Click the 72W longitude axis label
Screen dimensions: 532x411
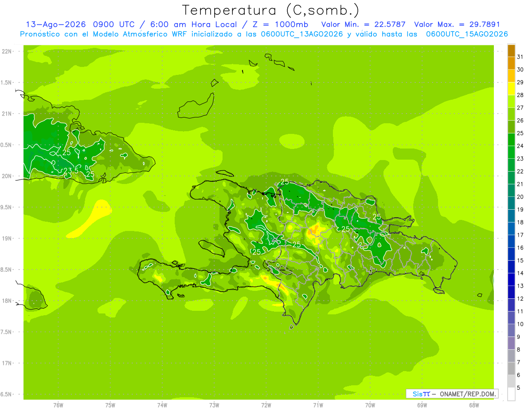pyautogui.click(x=266, y=405)
